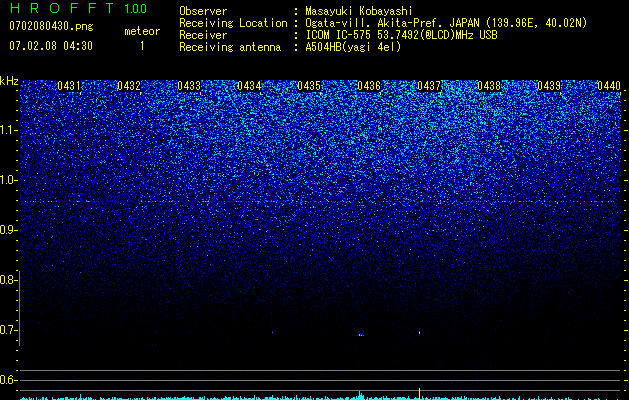Screen dimensions: 629x400
Task: Select the file name 0702080430.png
Action: 51,26
